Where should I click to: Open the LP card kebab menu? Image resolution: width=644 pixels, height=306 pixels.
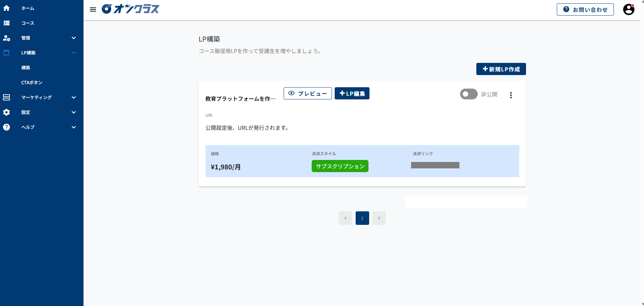[511, 95]
